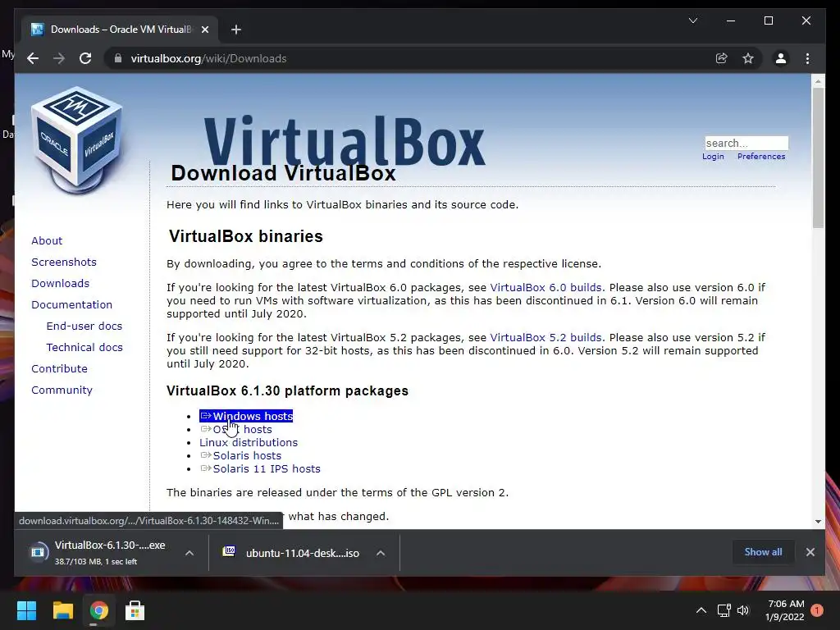Open the Preferences link

pyautogui.click(x=760, y=157)
